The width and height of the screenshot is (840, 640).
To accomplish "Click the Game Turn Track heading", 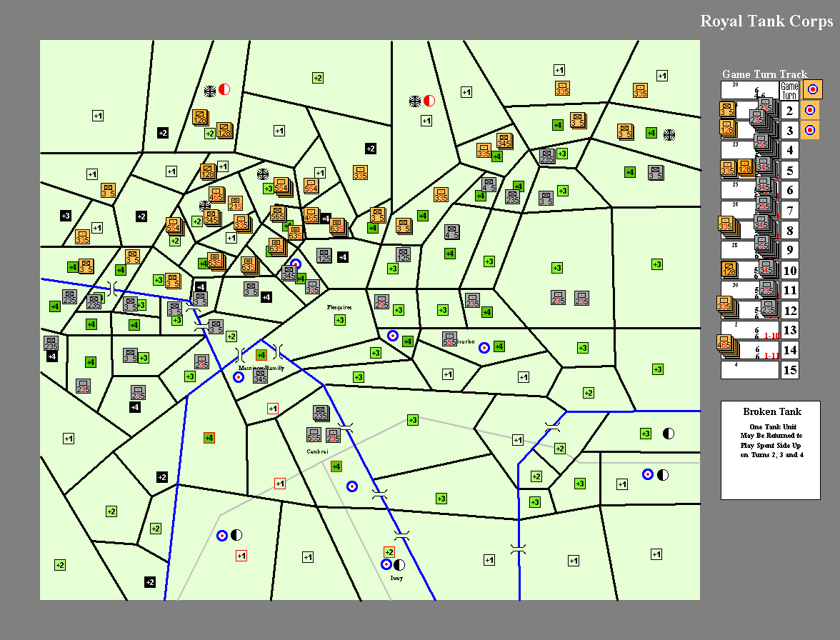I will coord(764,74).
